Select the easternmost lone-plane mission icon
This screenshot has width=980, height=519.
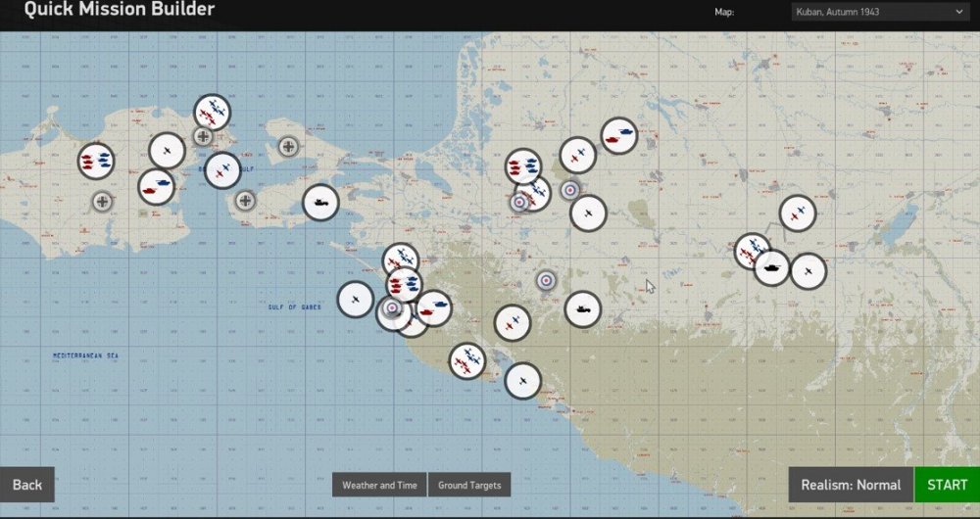tap(808, 271)
